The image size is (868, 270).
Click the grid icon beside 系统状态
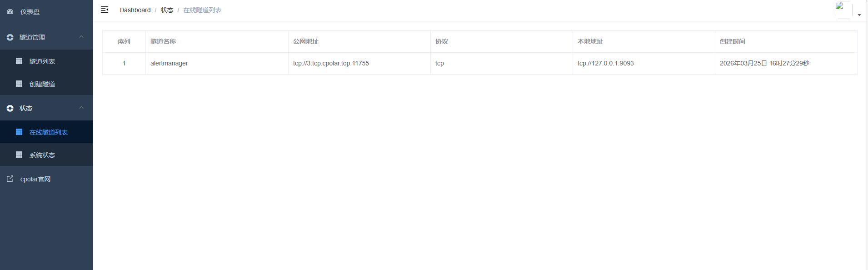click(19, 155)
